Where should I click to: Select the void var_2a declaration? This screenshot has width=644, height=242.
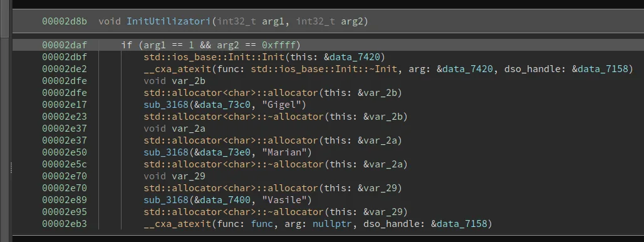[x=175, y=129]
